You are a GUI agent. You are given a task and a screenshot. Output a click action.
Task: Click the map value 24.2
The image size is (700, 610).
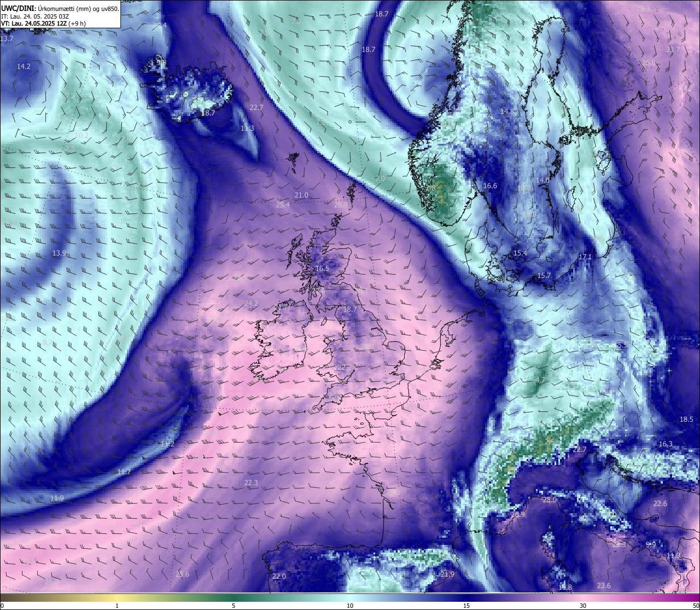tap(251, 303)
